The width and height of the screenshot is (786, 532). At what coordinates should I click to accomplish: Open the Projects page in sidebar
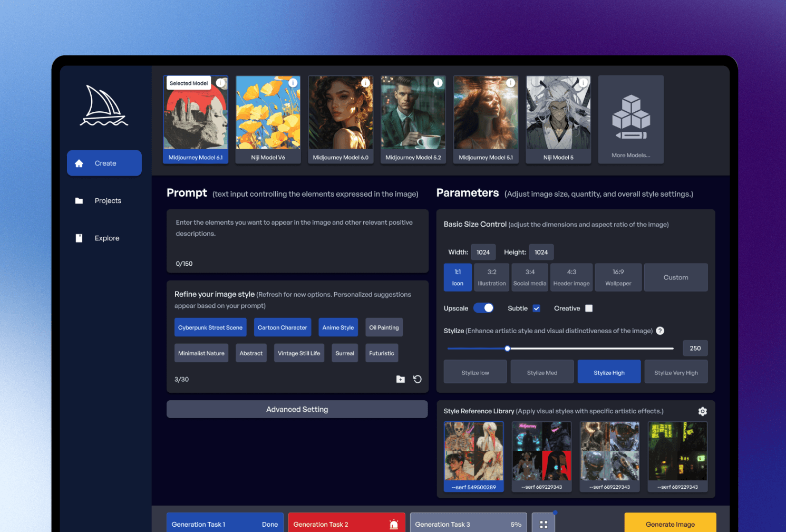click(104, 201)
